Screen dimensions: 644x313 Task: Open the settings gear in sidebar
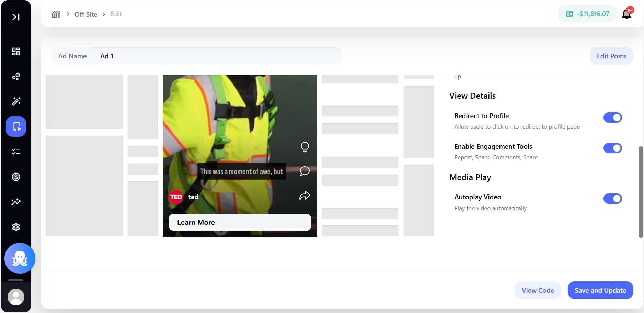point(16,227)
